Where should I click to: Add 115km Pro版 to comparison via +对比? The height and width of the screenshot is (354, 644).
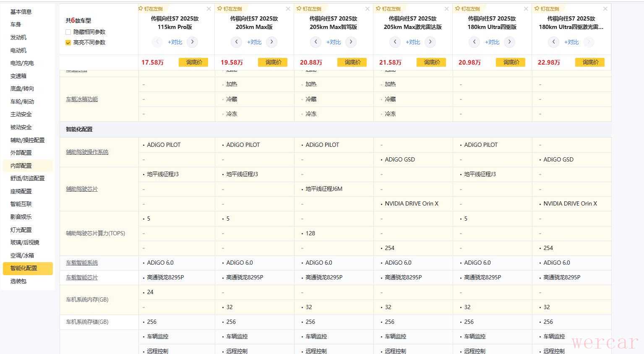point(175,42)
